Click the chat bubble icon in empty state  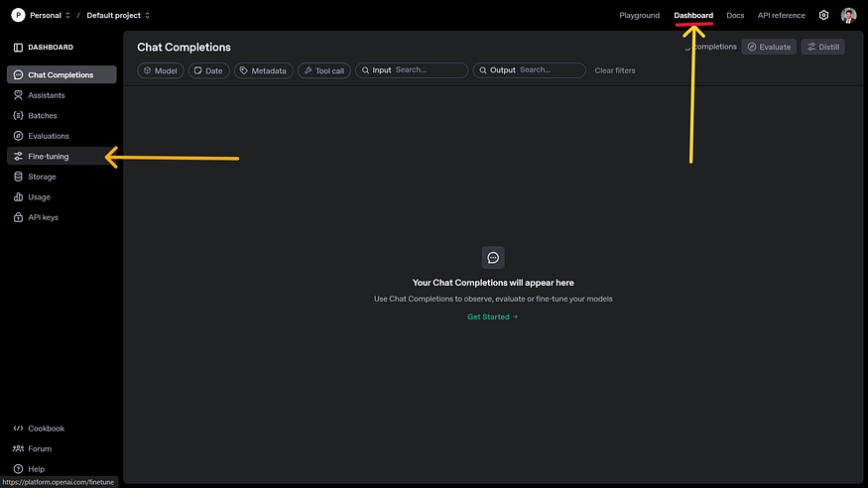tap(493, 258)
